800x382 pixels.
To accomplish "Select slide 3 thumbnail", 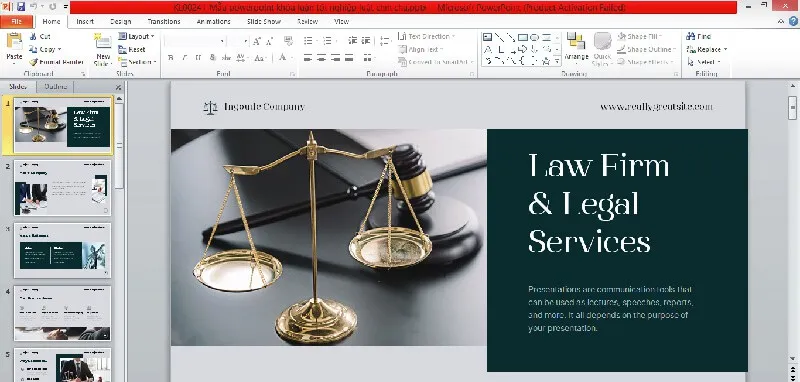I will (x=62, y=250).
